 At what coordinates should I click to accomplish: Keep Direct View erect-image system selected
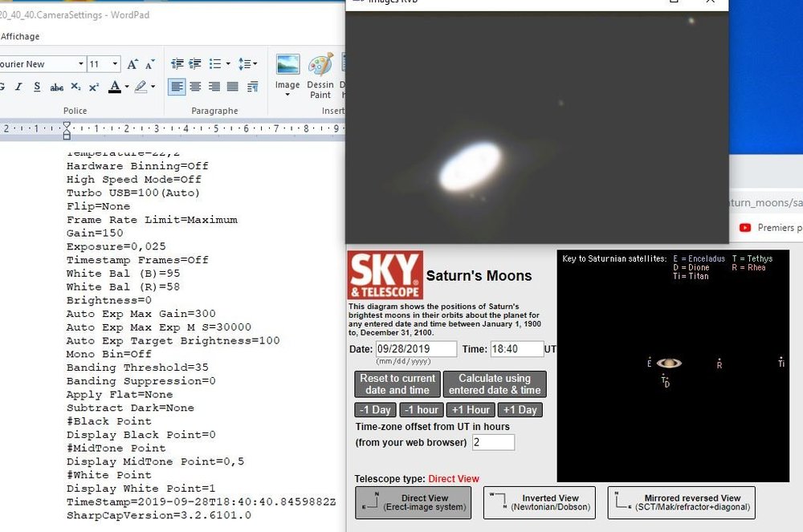pos(413,504)
